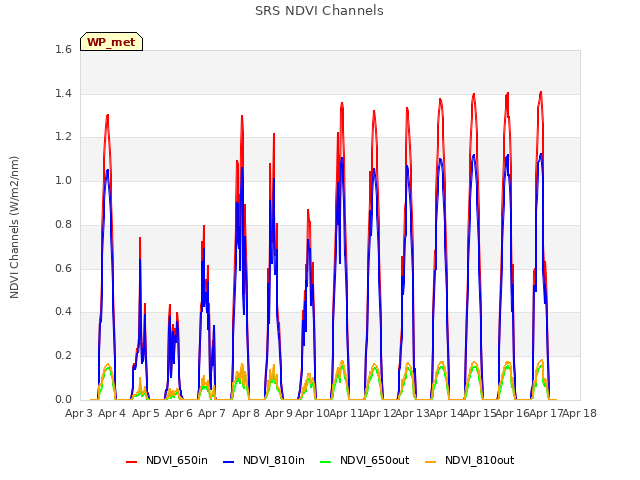Viewport: 640px width, 480px height.
Task: Click the 0.8 y-axis tick label
Action: click(63, 224)
